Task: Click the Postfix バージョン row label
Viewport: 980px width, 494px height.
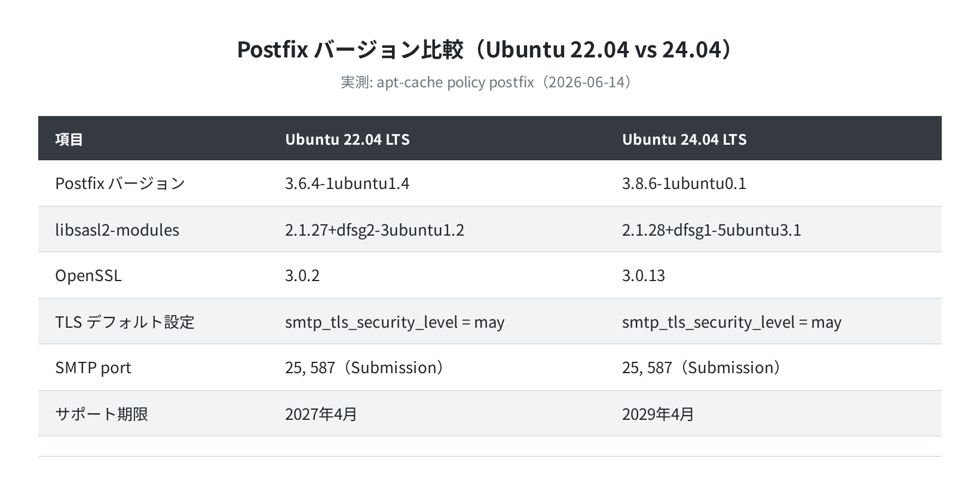Action: click(120, 183)
